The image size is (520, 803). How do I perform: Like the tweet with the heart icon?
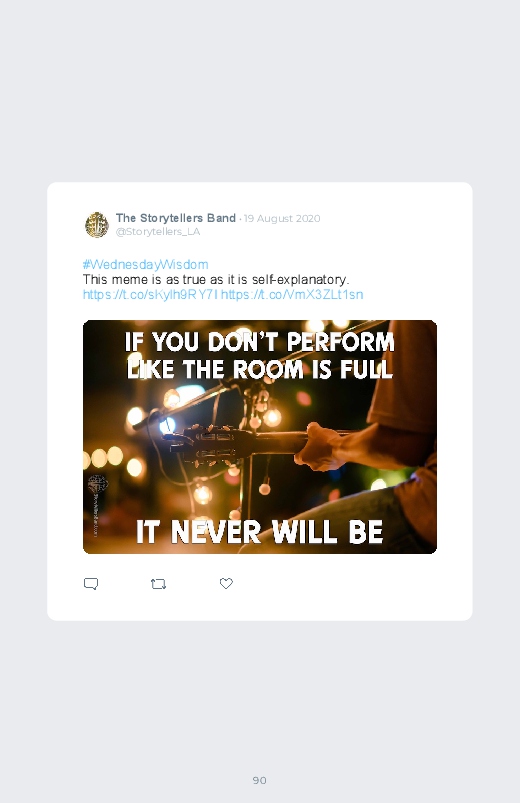click(226, 583)
